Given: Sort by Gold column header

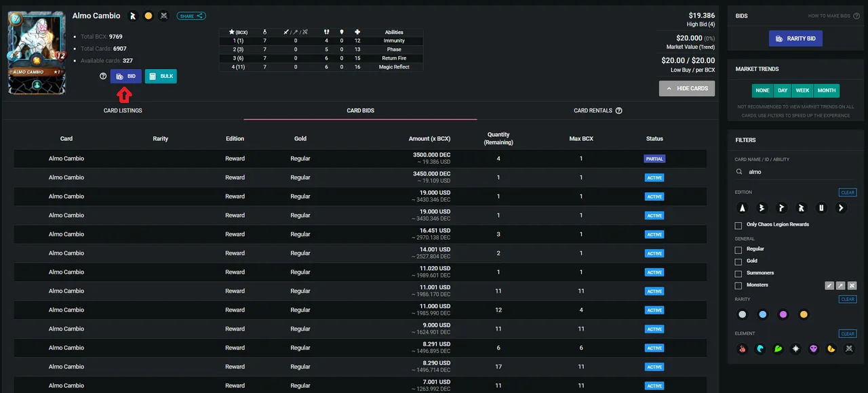Looking at the screenshot, I should click(x=300, y=139).
